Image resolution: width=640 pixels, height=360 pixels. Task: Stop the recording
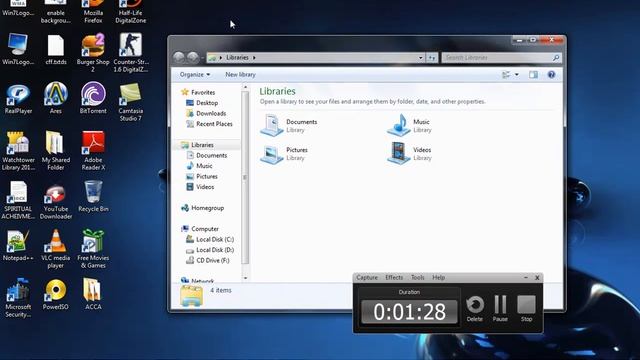coord(527,309)
